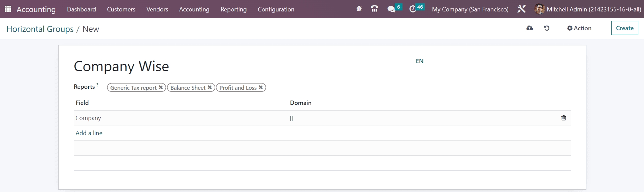
Task: Remove the Balance Sheet tag
Action: [x=210, y=87]
